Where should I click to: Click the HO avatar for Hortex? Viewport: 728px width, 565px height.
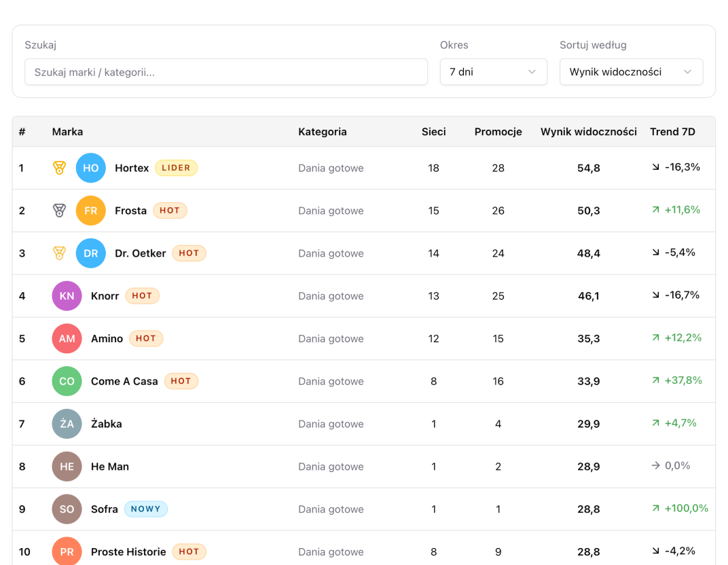pos(90,168)
